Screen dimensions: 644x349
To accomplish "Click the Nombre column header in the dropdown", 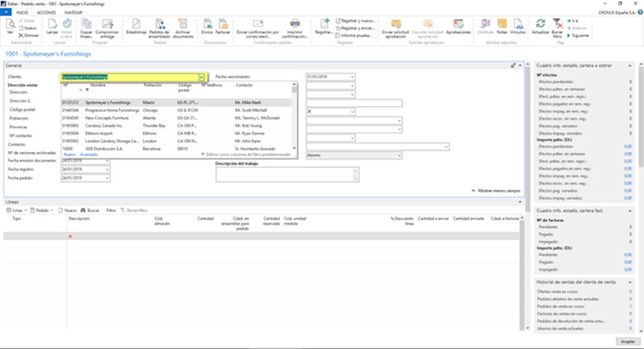I will 97,85.
